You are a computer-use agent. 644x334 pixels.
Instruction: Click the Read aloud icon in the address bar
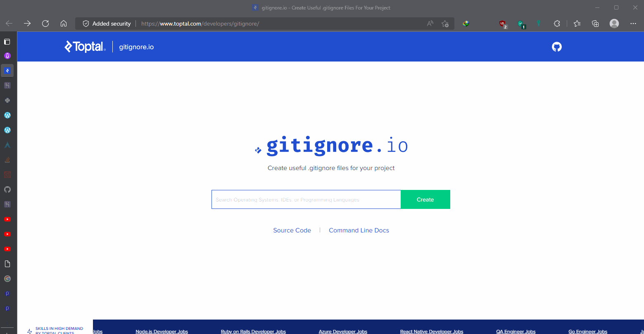430,24
